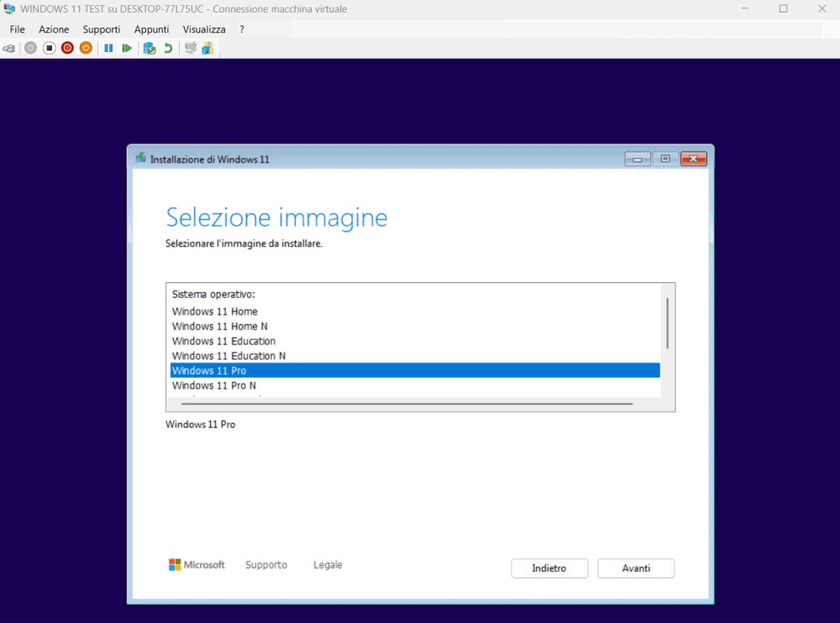This screenshot has width=840, height=623.
Task: Pause the virtual machine
Action: point(108,48)
